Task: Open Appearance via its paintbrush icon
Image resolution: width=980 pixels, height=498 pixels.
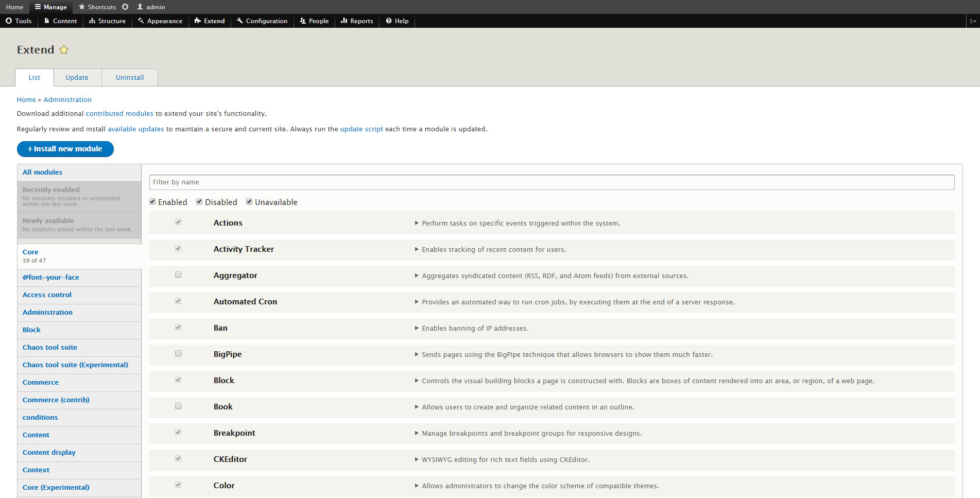Action: (x=141, y=21)
